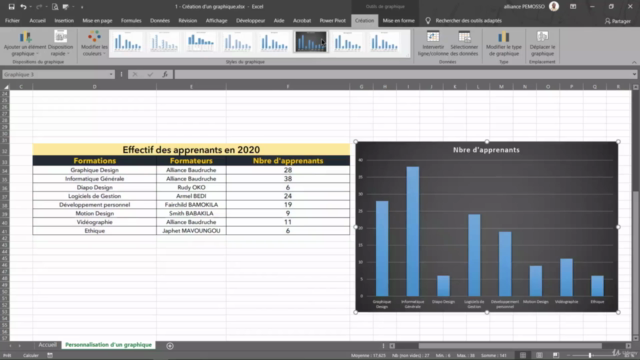640x360 pixels.
Task: Adjust the zoom slider handle
Action: point(590,355)
